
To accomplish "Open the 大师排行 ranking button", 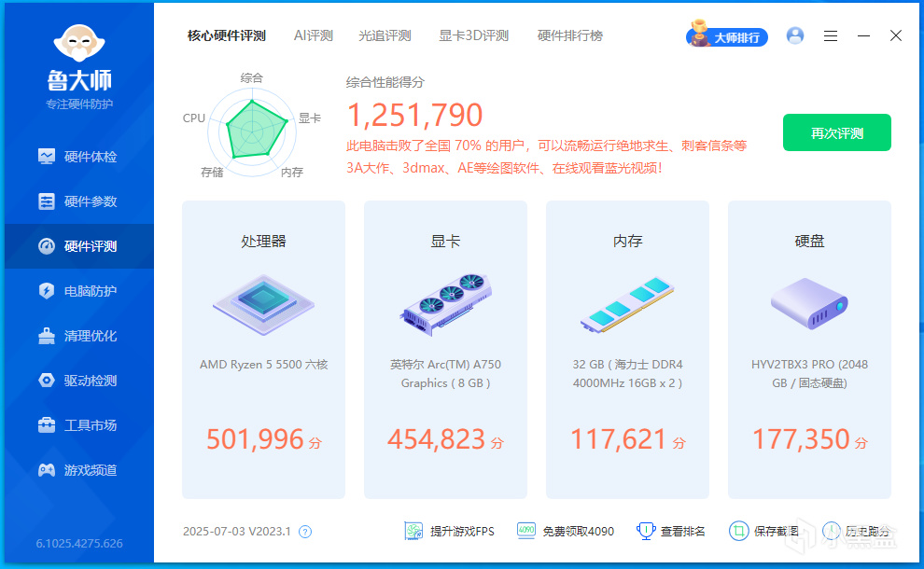I will (727, 35).
